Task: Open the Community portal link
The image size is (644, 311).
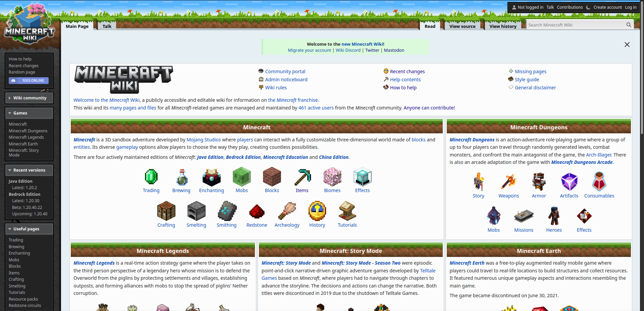Action: click(285, 72)
